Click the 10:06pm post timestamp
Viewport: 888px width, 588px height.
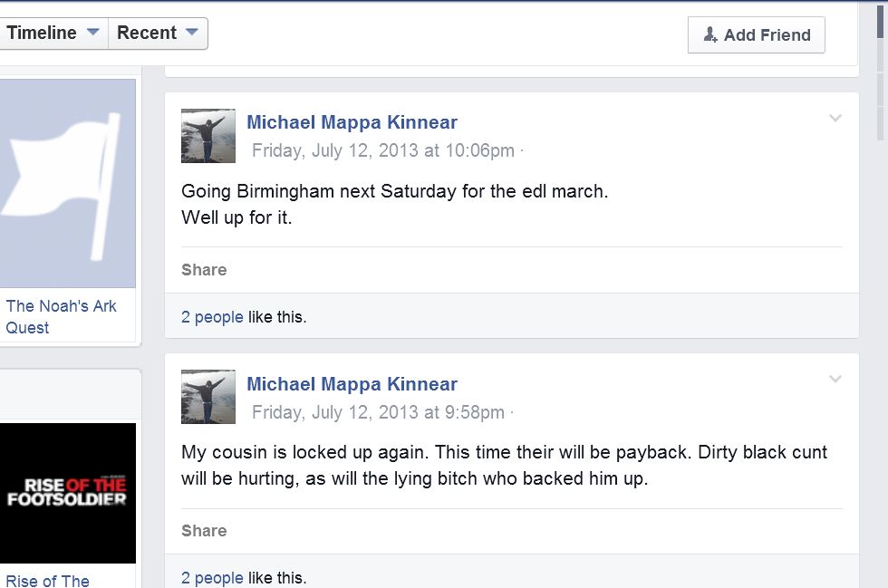click(382, 150)
